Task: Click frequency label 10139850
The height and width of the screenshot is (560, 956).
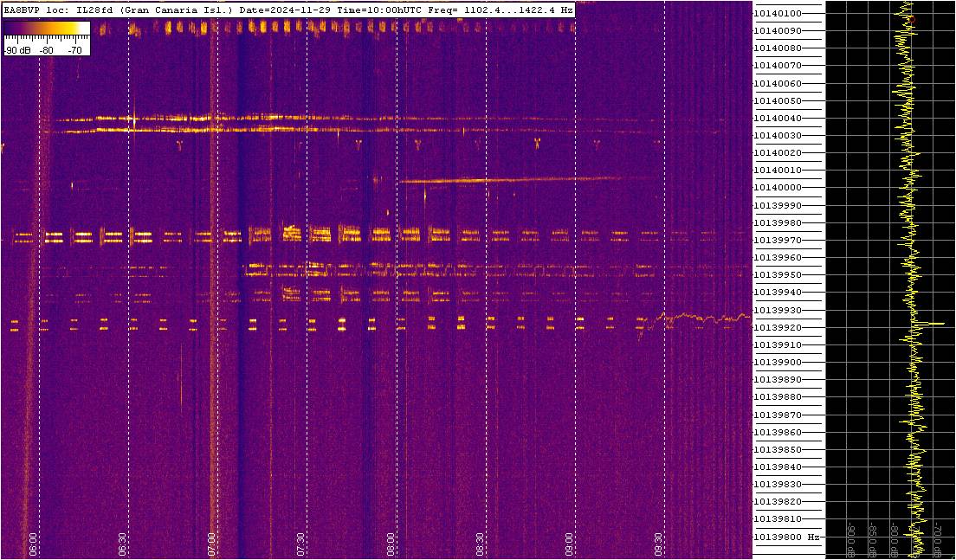Action: pos(777,450)
